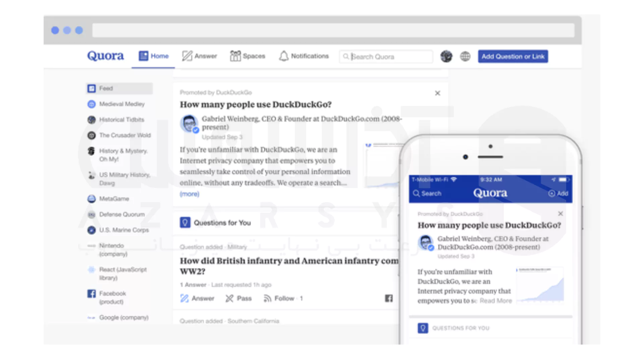
Task: Dismiss the promoted DuckDuckGo post
Action: [x=437, y=93]
